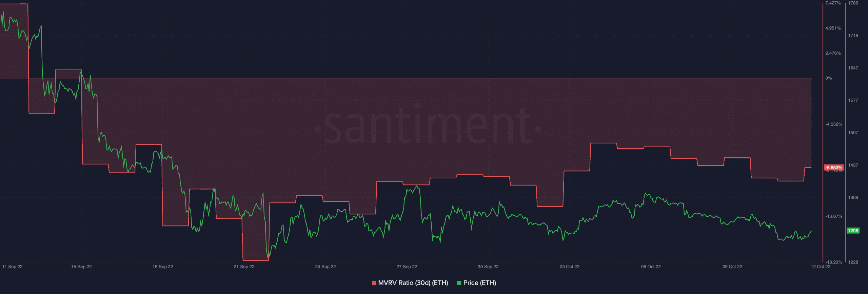Click the 1786 price axis label

pyautogui.click(x=853, y=3)
